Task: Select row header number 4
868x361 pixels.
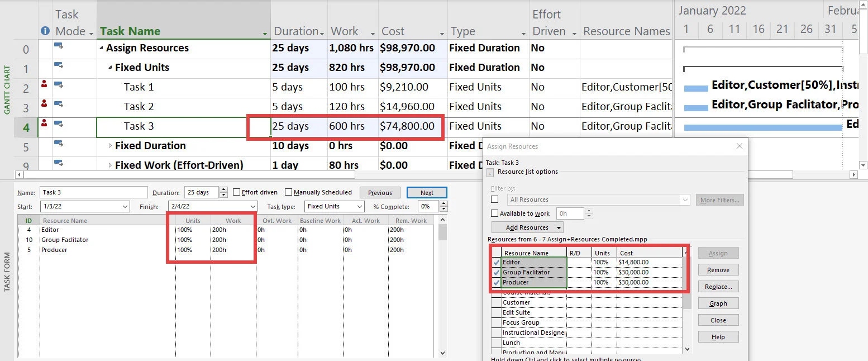Action: point(26,127)
